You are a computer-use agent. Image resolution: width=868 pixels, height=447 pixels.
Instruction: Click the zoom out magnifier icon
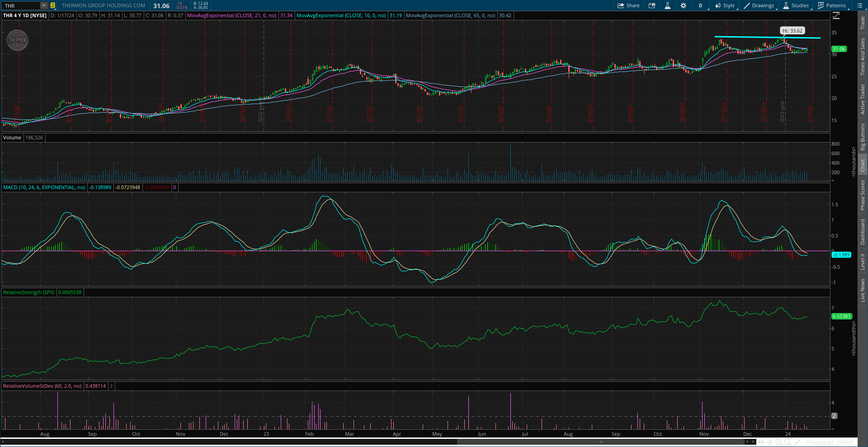788,442
